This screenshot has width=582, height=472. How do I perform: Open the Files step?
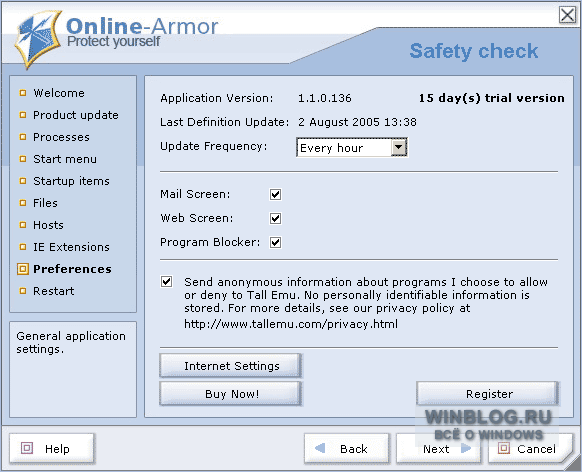point(45,203)
